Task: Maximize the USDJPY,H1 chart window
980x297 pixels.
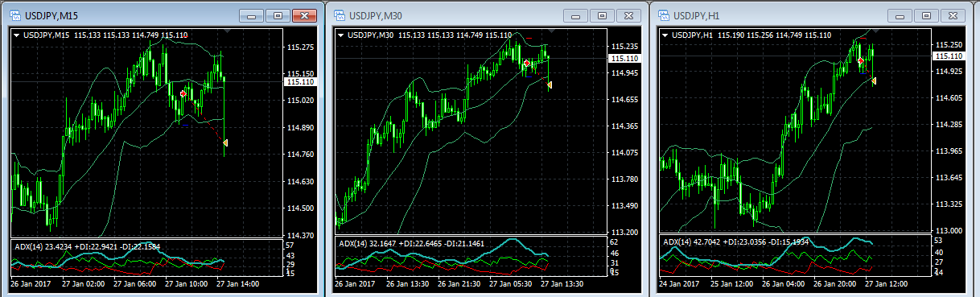Action: (927, 15)
